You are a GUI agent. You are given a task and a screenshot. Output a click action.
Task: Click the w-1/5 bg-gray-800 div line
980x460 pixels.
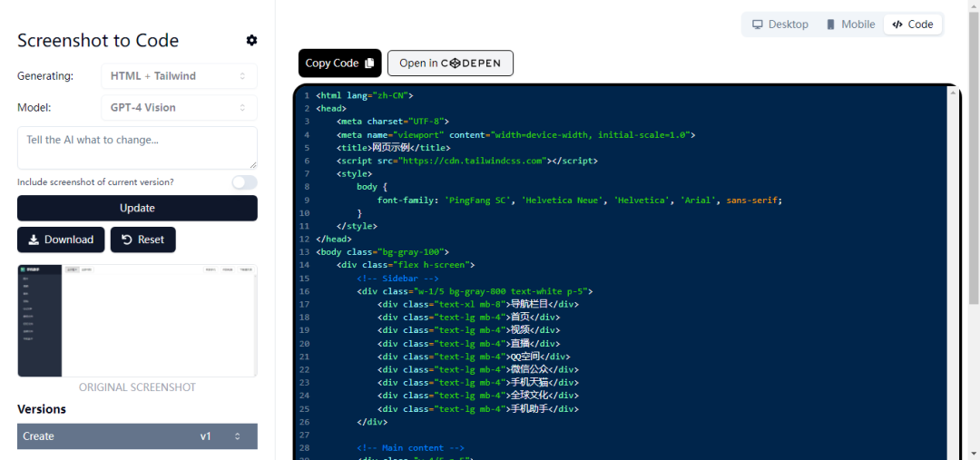point(475,292)
